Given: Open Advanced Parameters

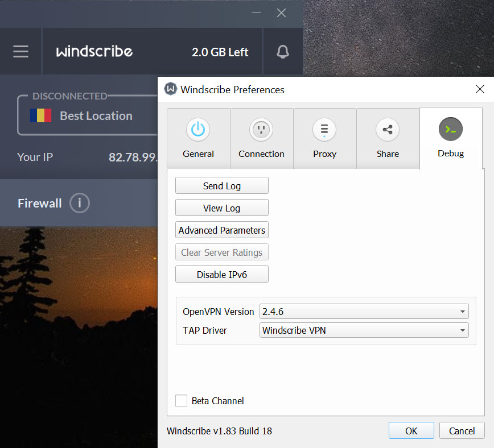Looking at the screenshot, I should tap(222, 230).
